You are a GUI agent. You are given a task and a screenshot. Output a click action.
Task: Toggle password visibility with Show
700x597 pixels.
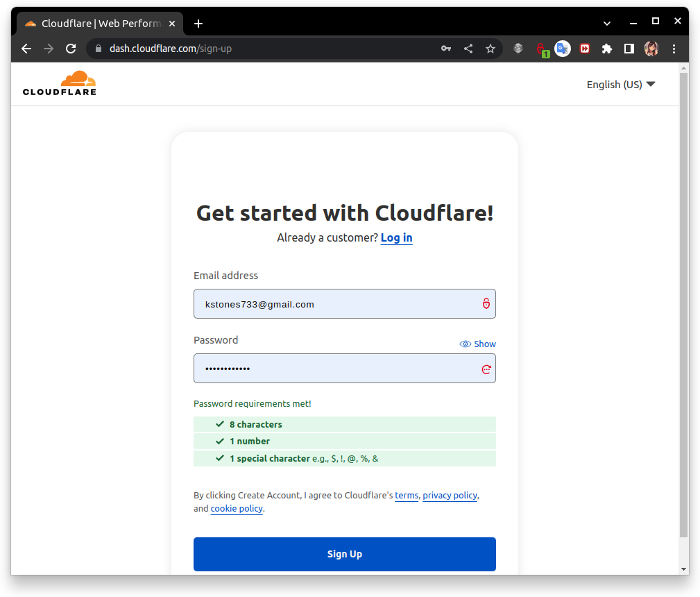pyautogui.click(x=477, y=344)
